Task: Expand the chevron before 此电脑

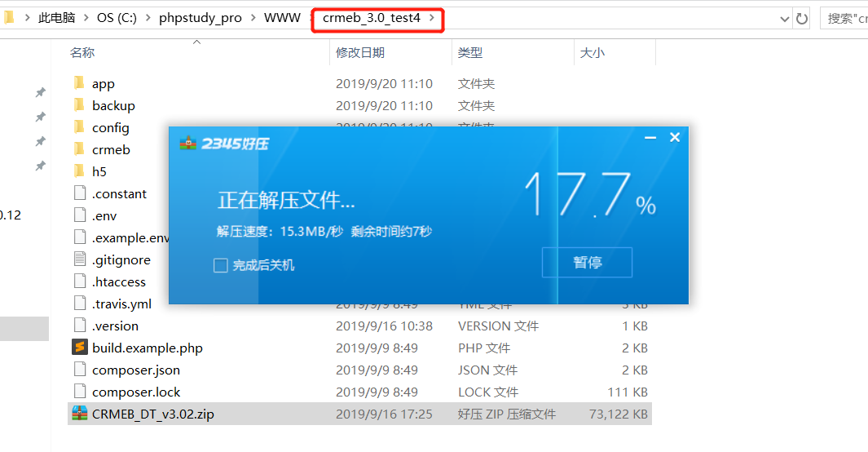Action: (27, 18)
